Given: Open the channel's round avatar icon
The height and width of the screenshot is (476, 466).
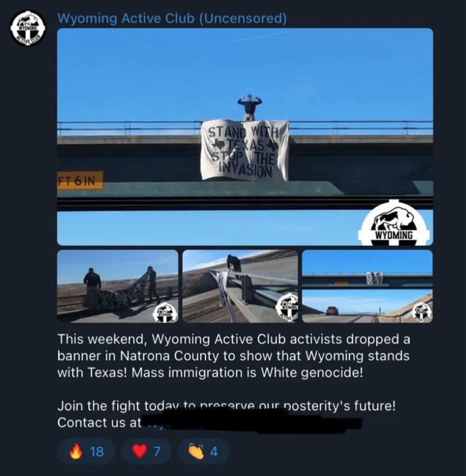Looking at the screenshot, I should [27, 28].
